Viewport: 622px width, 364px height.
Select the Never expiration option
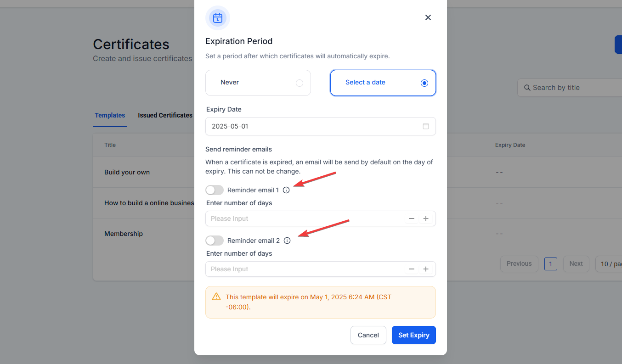(258, 83)
